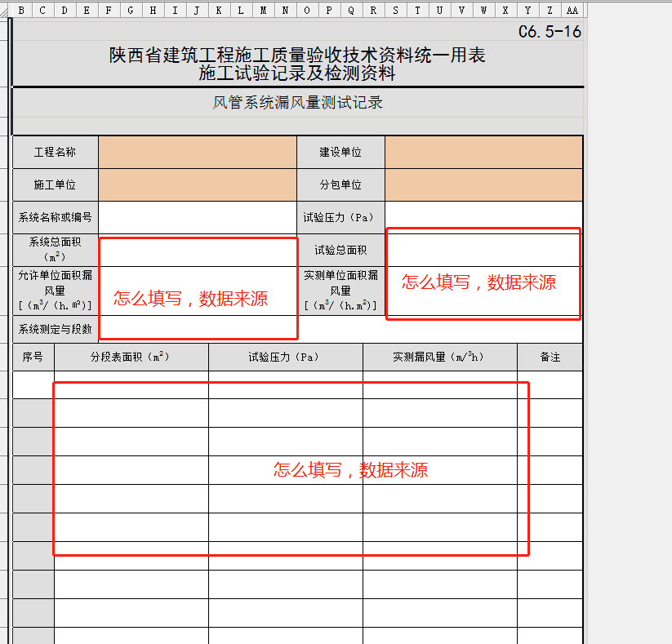Image resolution: width=672 pixels, height=644 pixels.
Task: Select column C header
Action: pos(42,11)
